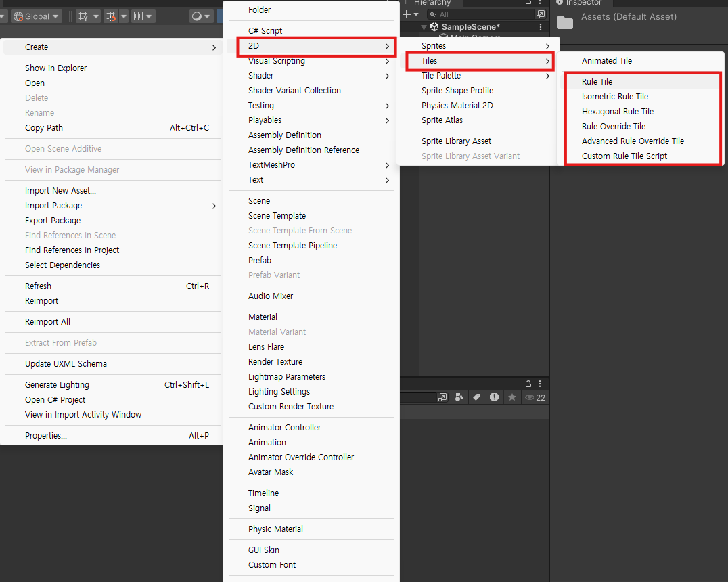The width and height of the screenshot is (728, 582).
Task: Toggle the Project panel lock icon
Action: (528, 384)
